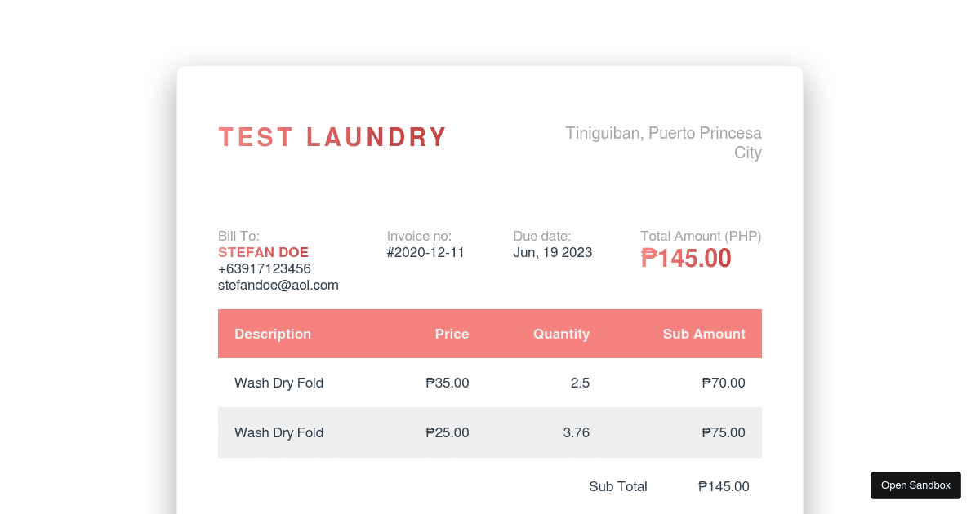Click the due date Jun, 19 2023
Viewport: 980px width, 514px height.
(x=552, y=252)
